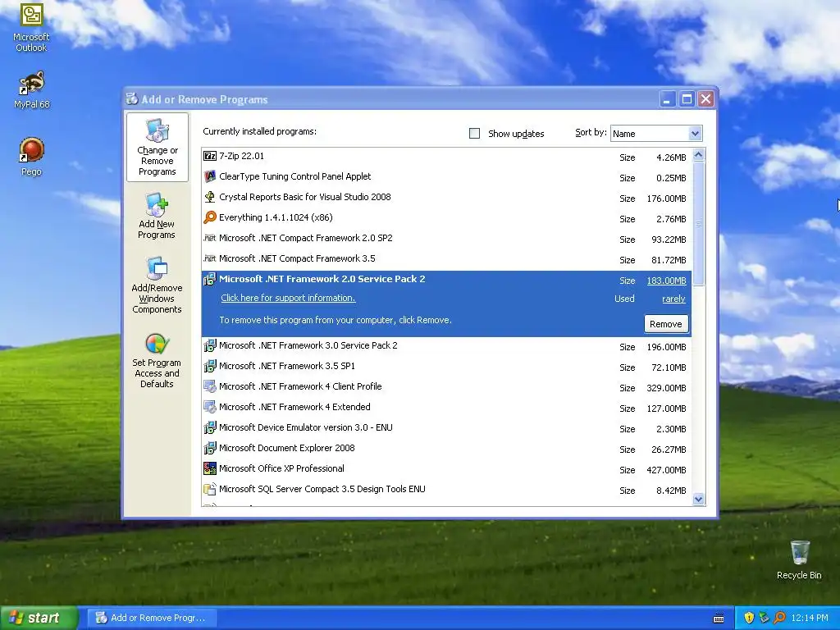Click the SQL Server Compact 3.5 Design Tools icon
Screen dimensions: 840x630
coord(210,489)
